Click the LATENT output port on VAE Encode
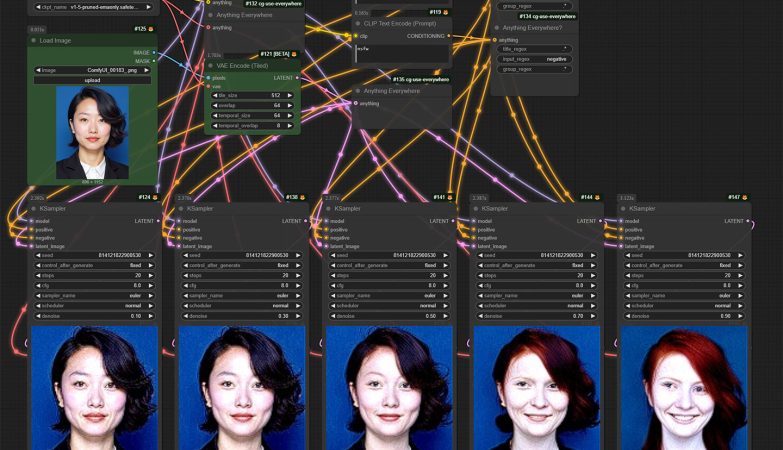This screenshot has width=783, height=450. [297, 77]
